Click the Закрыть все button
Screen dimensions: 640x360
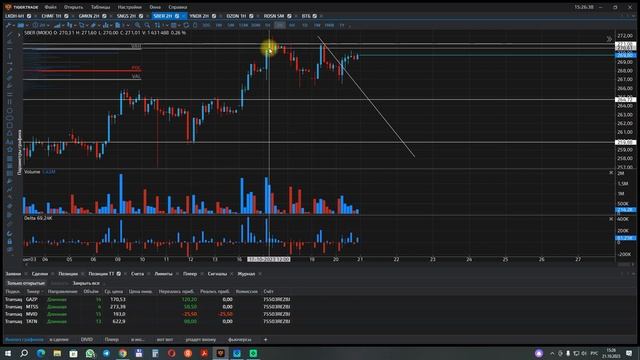point(86,283)
